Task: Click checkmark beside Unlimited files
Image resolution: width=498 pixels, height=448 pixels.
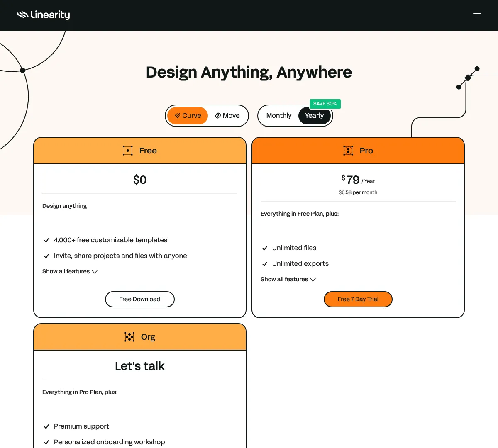Action: (265, 248)
